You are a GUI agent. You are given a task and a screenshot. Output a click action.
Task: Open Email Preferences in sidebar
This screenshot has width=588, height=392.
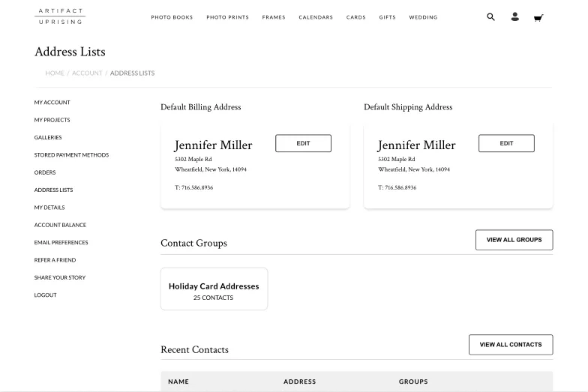(61, 243)
